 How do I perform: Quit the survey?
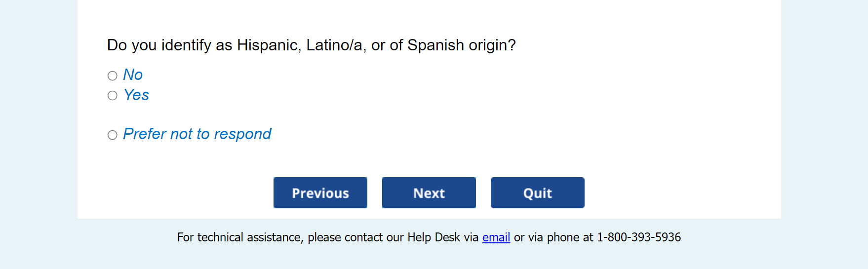click(537, 192)
